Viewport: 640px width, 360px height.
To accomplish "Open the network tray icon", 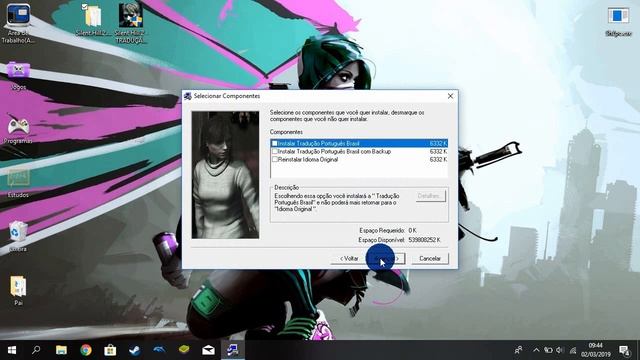I will tap(573, 350).
